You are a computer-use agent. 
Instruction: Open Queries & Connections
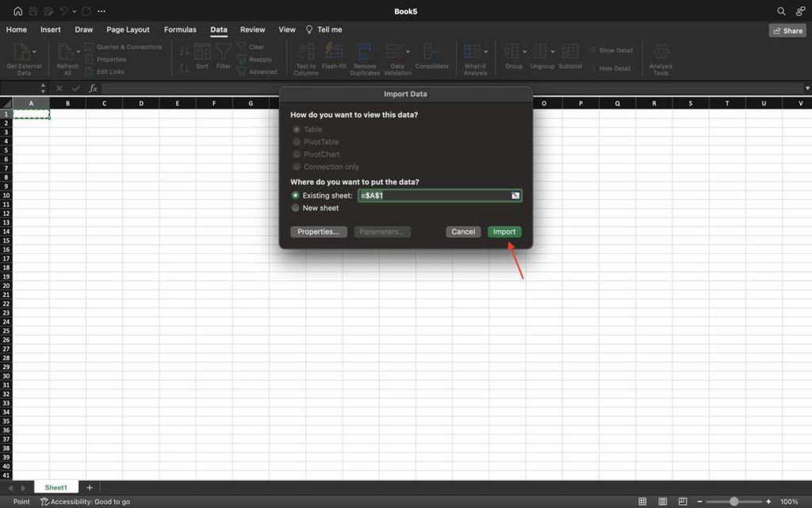click(123, 47)
